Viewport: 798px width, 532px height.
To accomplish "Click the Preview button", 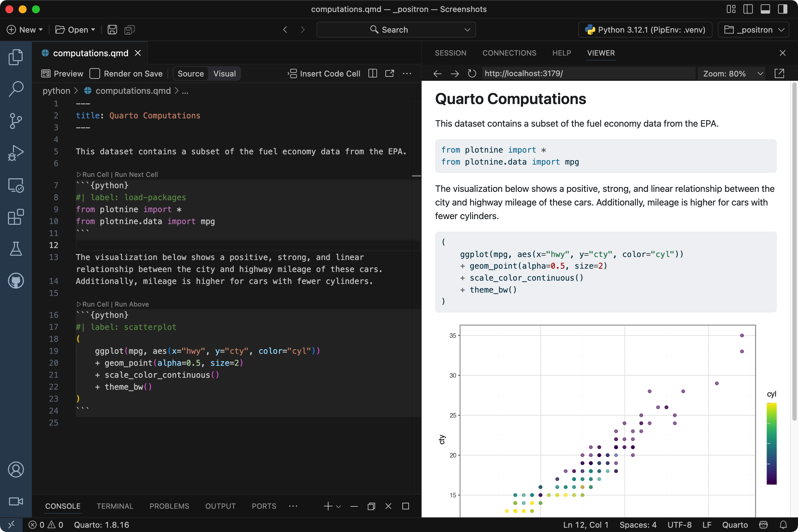I will (62, 73).
